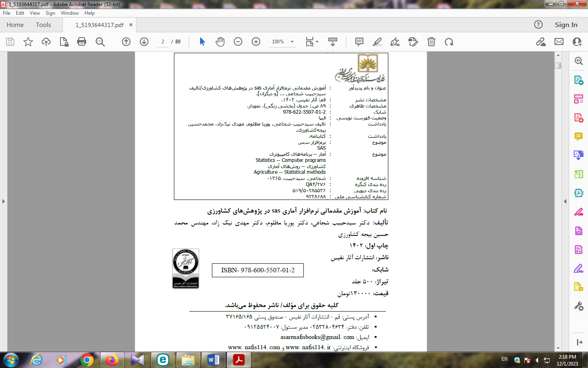This screenshot has width=588, height=368.
Task: Collapse the right tools pane
Action: click(565, 201)
